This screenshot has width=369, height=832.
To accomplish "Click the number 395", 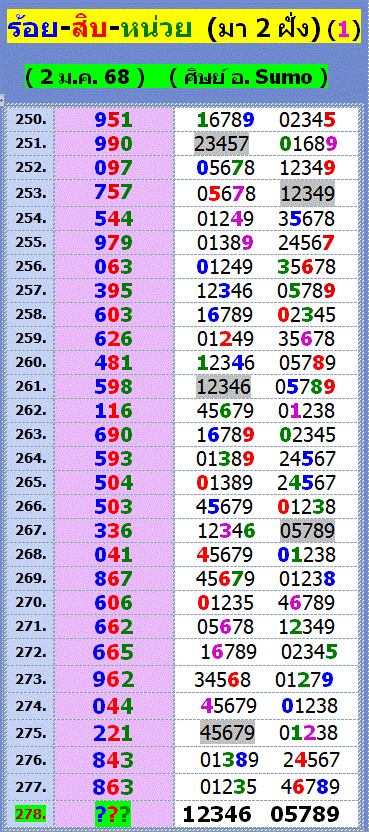I will (x=114, y=291).
